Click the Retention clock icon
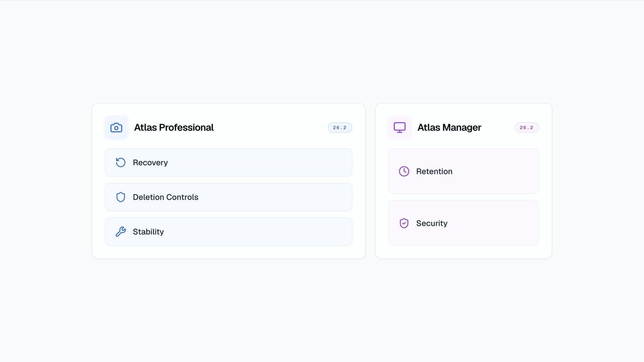The image size is (644, 362). (404, 171)
